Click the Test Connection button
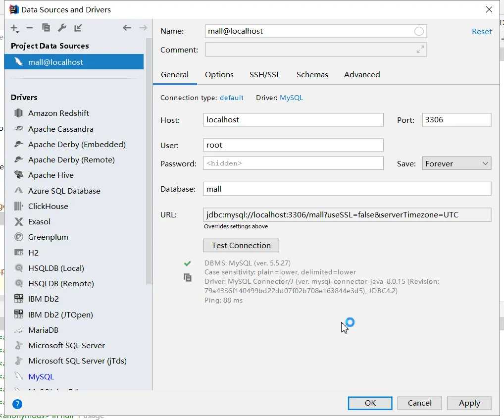The height and width of the screenshot is (420, 504). coord(241,245)
